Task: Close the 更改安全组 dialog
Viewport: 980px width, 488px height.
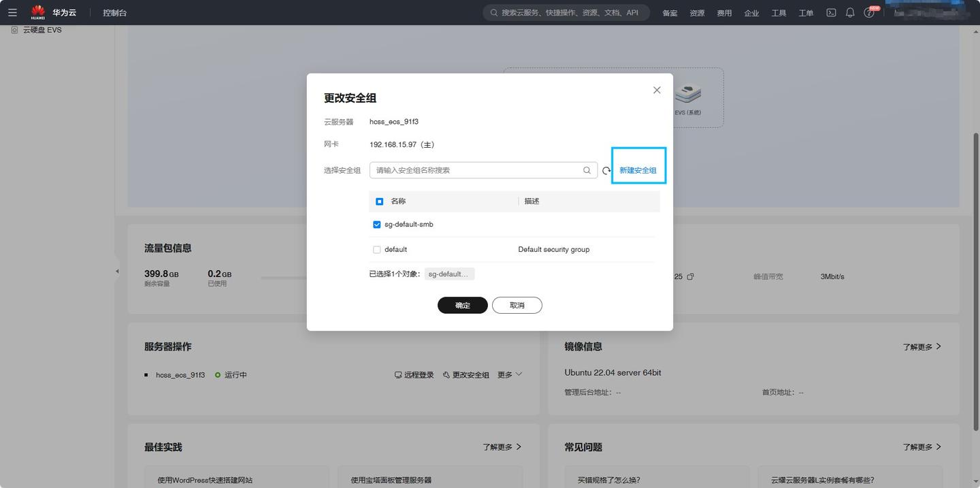Action: click(x=657, y=90)
